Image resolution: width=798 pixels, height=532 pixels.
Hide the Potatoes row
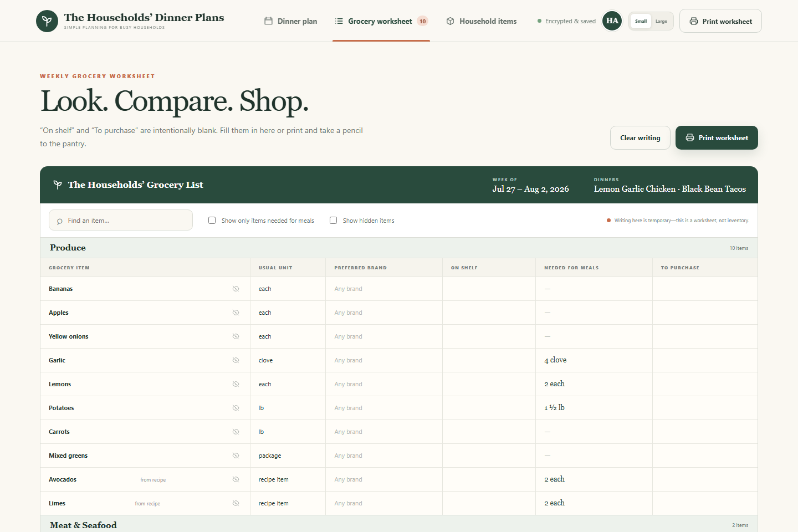(236, 408)
